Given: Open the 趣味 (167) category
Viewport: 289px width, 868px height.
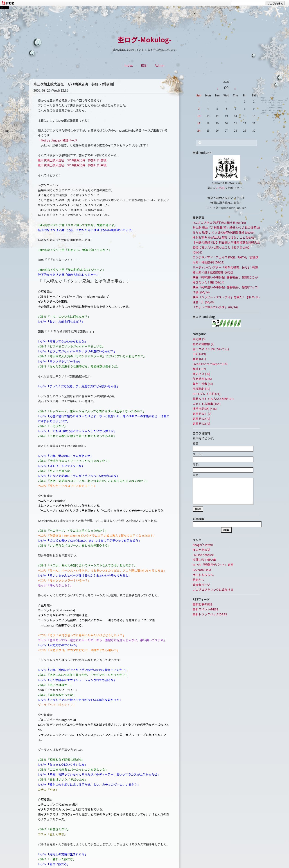Looking at the screenshot, I should (x=199, y=369).
